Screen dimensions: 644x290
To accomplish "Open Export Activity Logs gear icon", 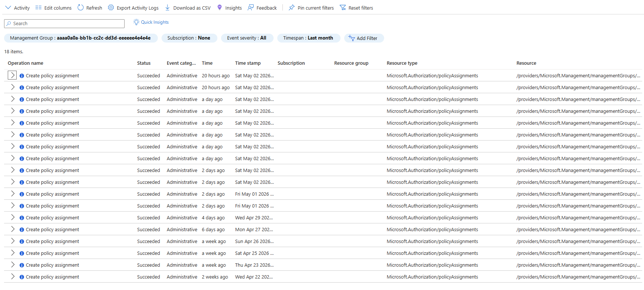I will click(111, 7).
